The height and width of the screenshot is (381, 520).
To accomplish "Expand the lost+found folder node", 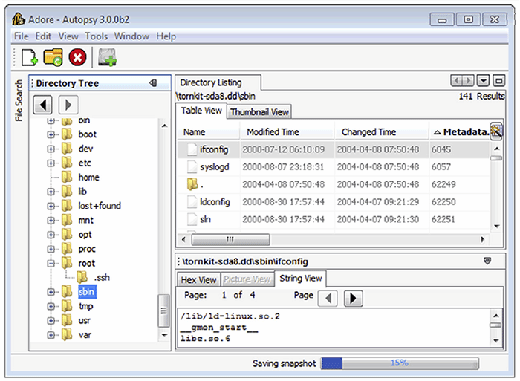I will (51, 206).
